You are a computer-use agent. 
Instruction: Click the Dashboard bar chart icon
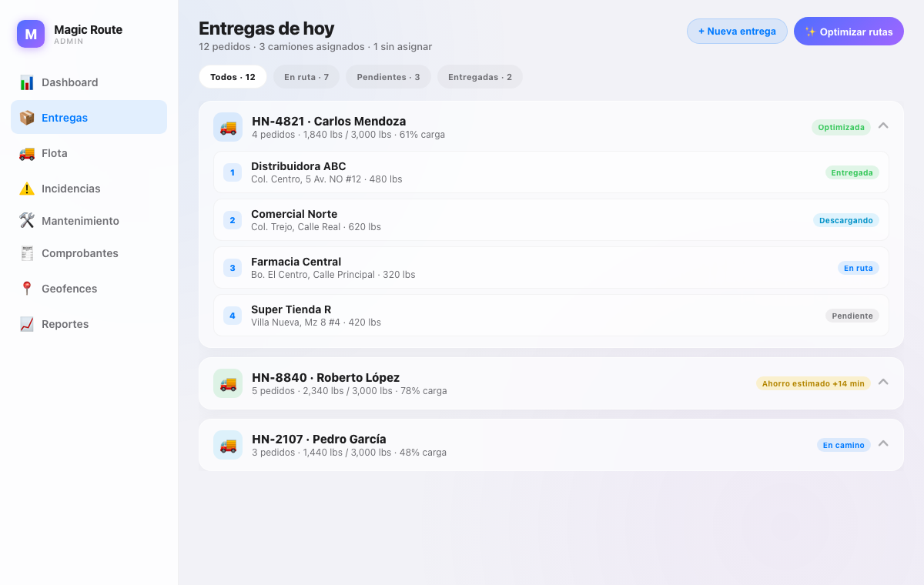[x=27, y=82]
